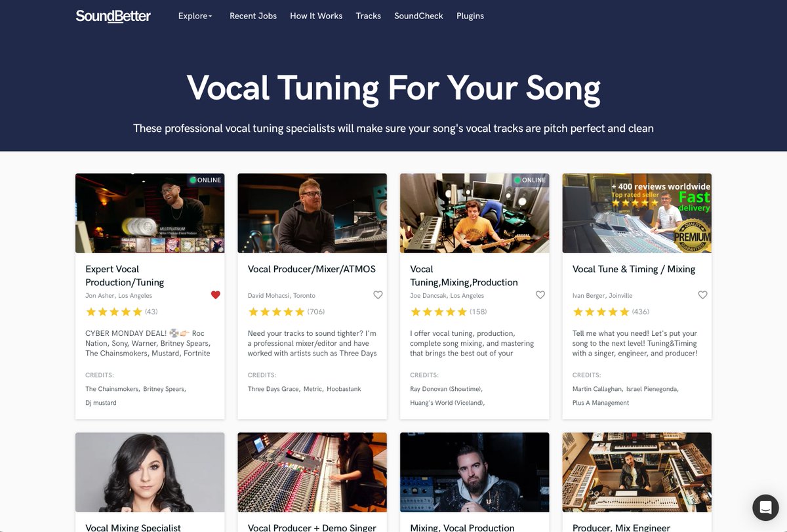
Task: Open Ivan Berger's premium banner thumbnail
Action: pos(637,213)
